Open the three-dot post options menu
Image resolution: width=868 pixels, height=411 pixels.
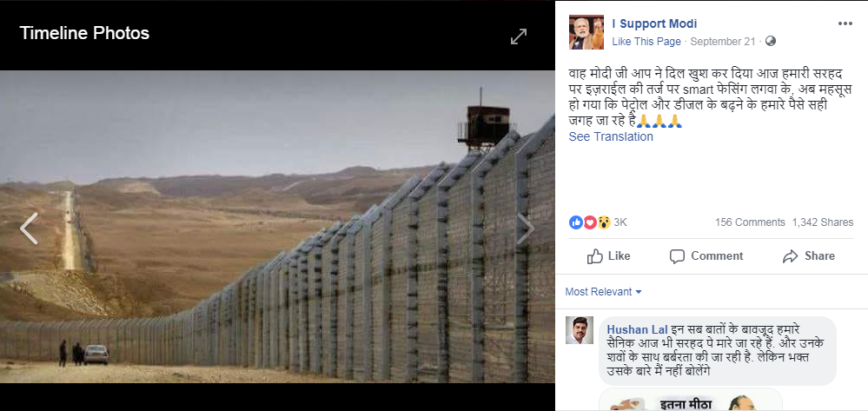tap(845, 23)
